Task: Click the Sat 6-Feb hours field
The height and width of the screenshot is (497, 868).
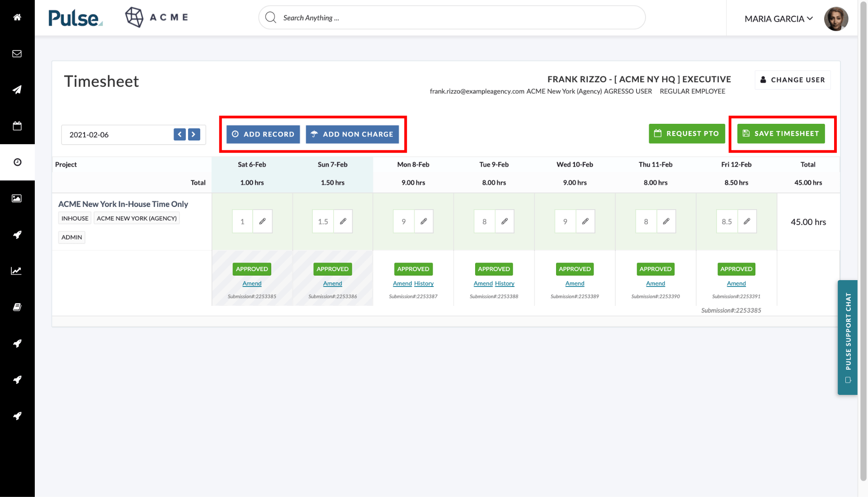Action: 242,221
